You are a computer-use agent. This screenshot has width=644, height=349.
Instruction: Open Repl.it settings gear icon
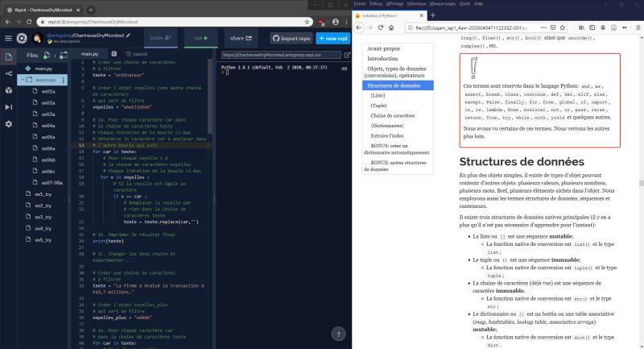tap(9, 124)
